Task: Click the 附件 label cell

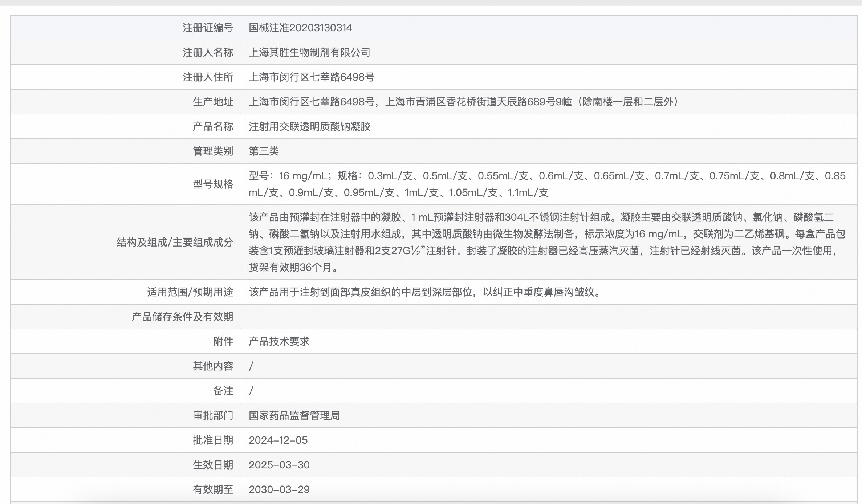Action: 223,341
